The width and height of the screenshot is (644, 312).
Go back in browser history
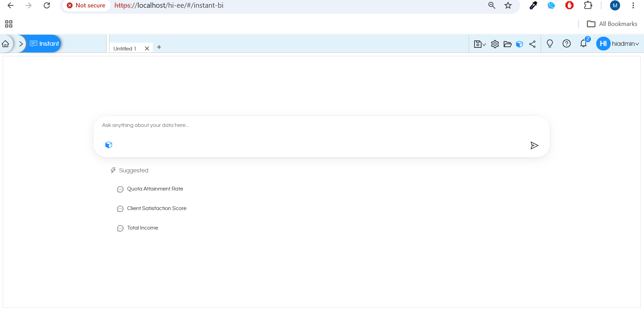pyautogui.click(x=10, y=5)
